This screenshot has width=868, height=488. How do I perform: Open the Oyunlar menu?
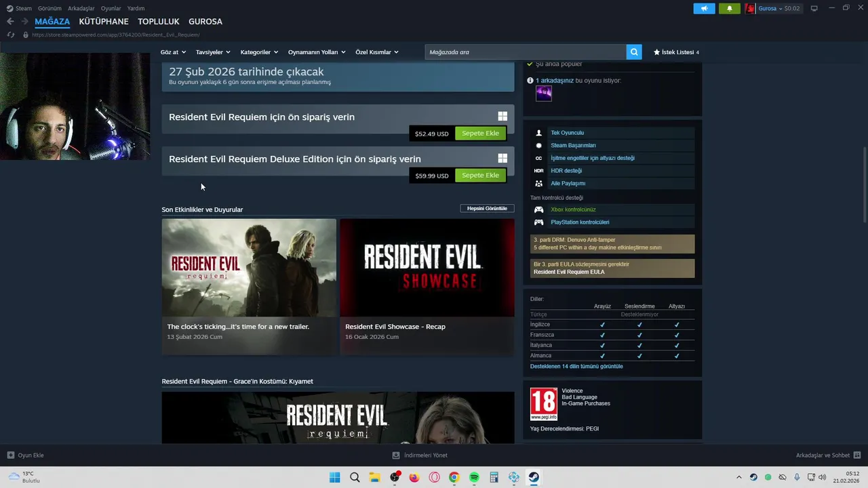pyautogui.click(x=111, y=8)
